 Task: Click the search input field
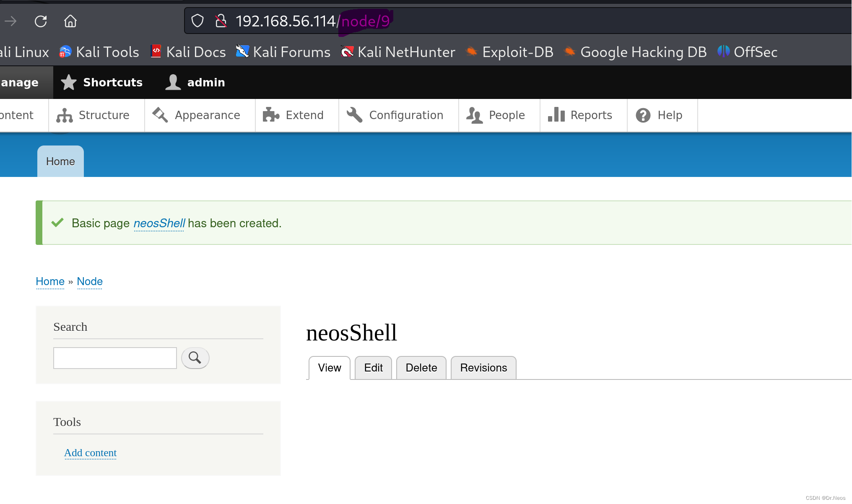coord(115,358)
